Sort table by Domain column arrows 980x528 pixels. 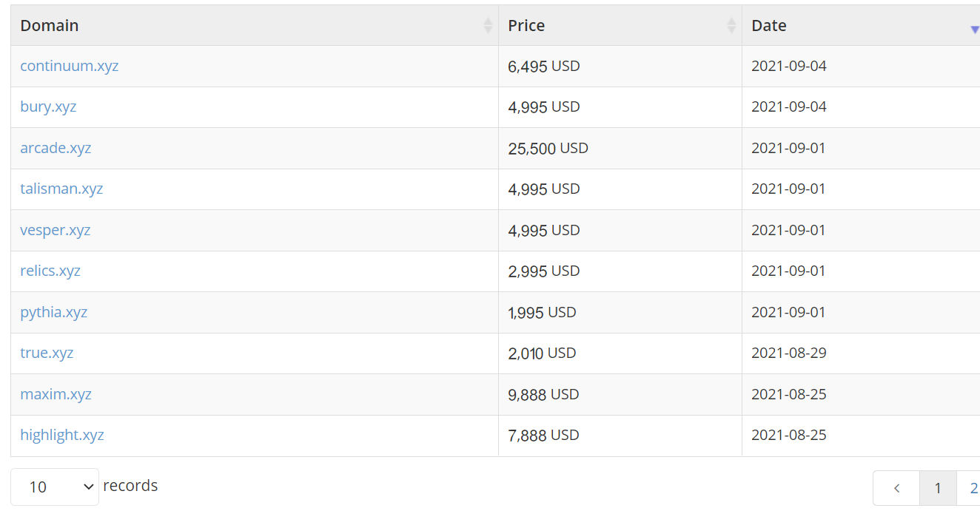tap(488, 26)
